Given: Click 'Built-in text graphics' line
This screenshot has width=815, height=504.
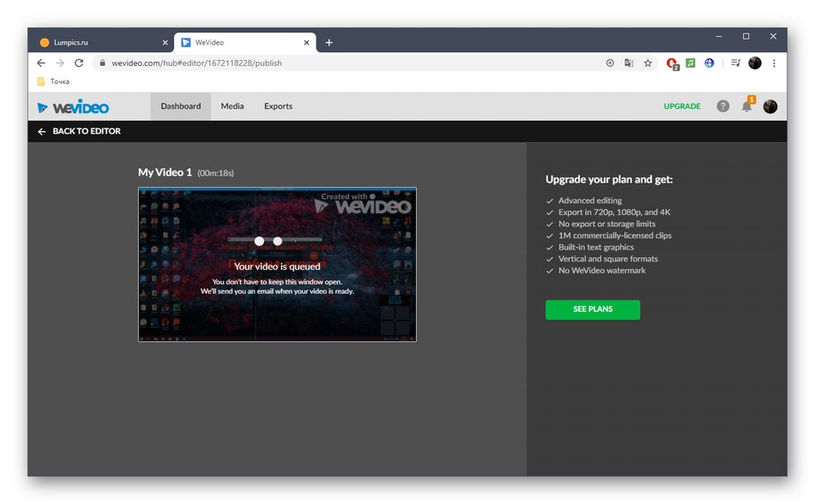Looking at the screenshot, I should point(595,247).
